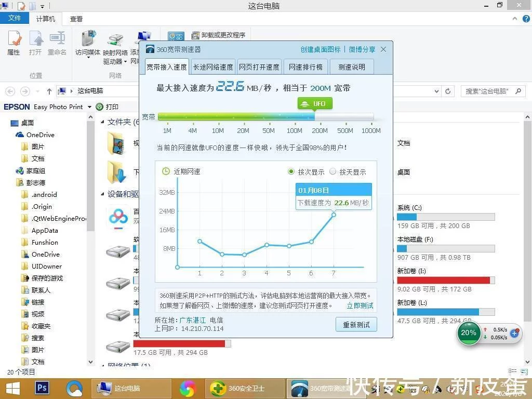Click the 映射网络驱动器 map drive icon
The image size is (532, 399).
click(115, 39)
